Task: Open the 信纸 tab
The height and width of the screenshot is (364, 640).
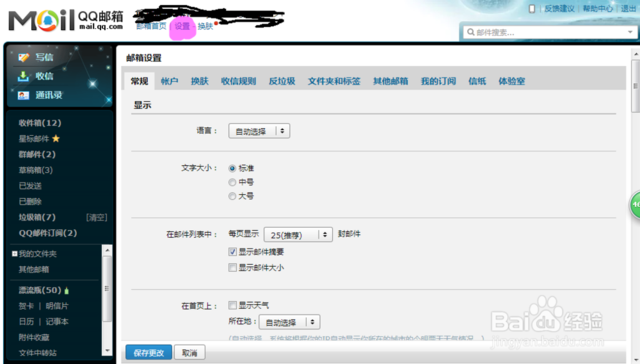Action: click(477, 81)
